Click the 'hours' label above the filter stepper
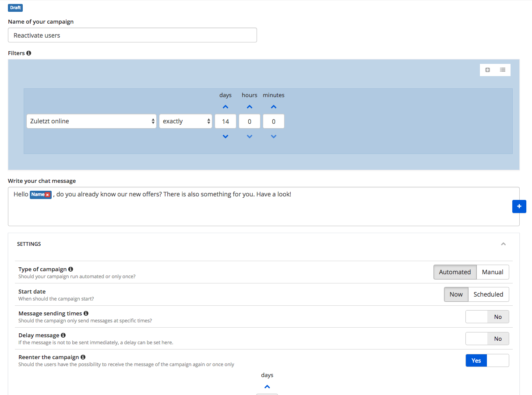Image resolution: width=532 pixels, height=395 pixels. pyautogui.click(x=250, y=95)
